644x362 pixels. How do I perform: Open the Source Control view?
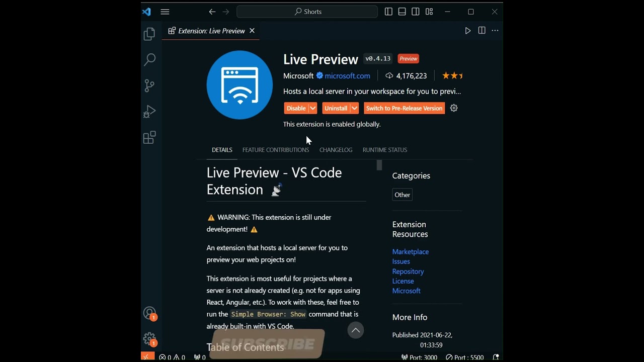click(149, 85)
